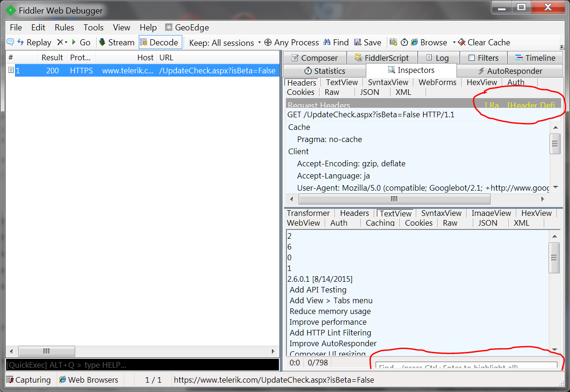The height and width of the screenshot is (392, 570).
Task: Open the Browse dropdown arrow
Action: [454, 43]
